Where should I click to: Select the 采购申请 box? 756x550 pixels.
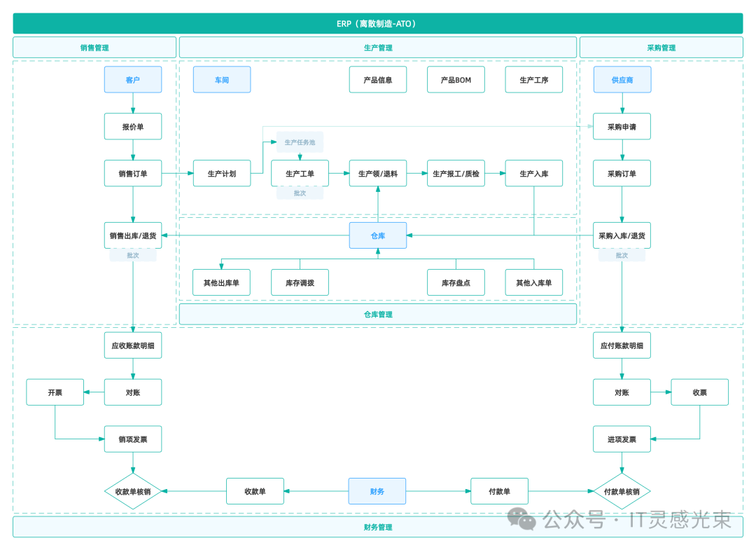click(x=622, y=127)
